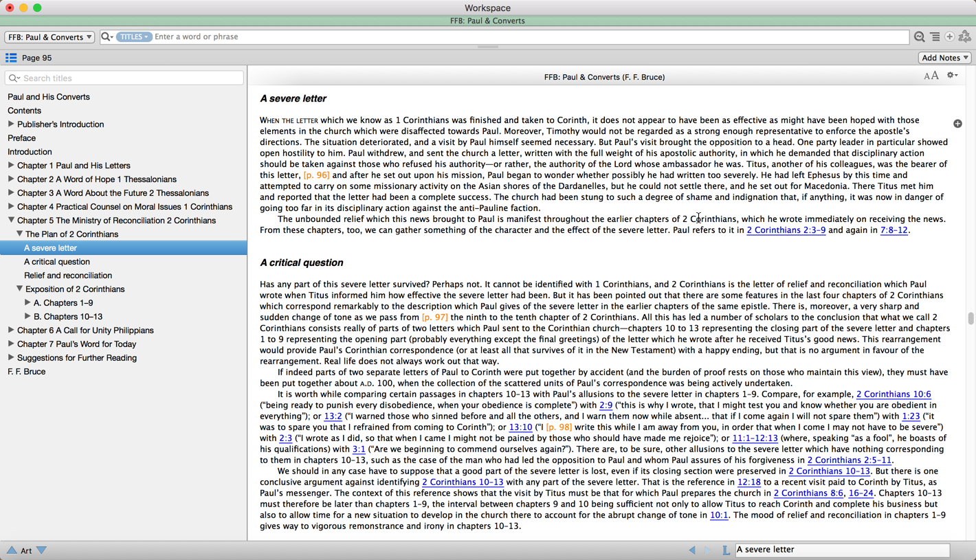The height and width of the screenshot is (560, 976).
Task: Open the 10:1 reference link
Action: pyautogui.click(x=719, y=515)
